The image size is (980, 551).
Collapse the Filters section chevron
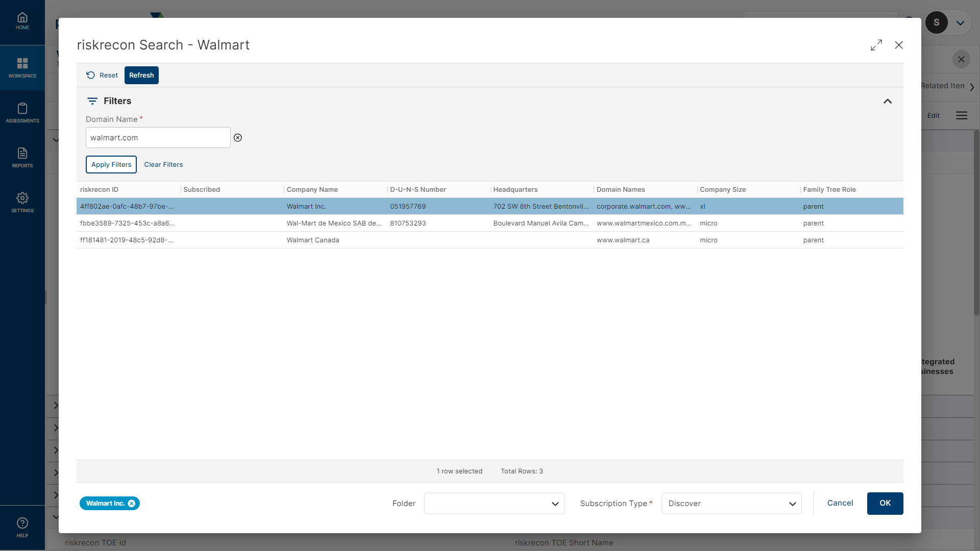[x=887, y=101]
